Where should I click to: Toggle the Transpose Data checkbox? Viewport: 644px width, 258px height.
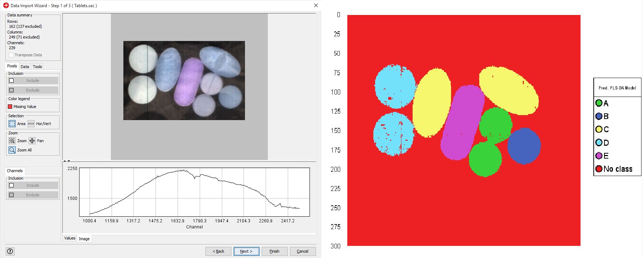pos(11,55)
